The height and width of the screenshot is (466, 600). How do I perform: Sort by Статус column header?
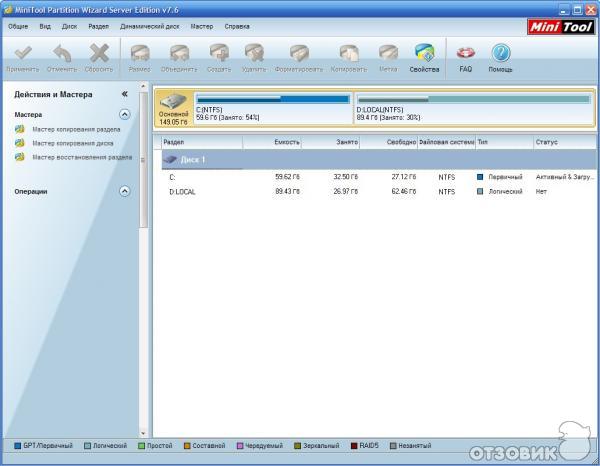[x=565, y=142]
